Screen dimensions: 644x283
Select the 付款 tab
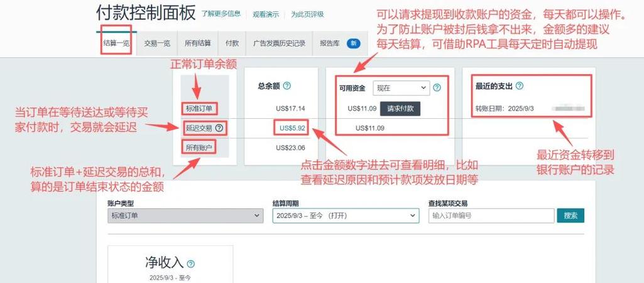click(232, 43)
